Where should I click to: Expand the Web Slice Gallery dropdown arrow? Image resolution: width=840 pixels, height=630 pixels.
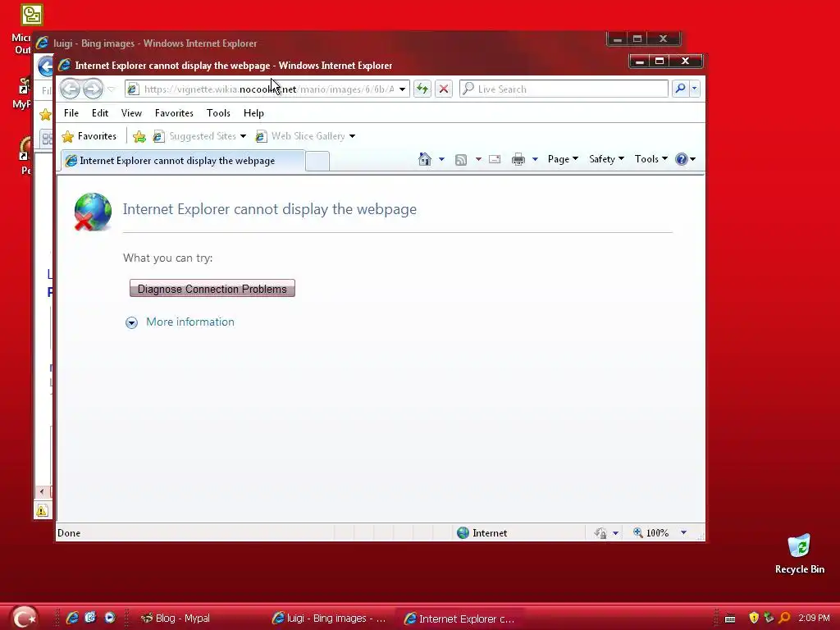(x=353, y=137)
